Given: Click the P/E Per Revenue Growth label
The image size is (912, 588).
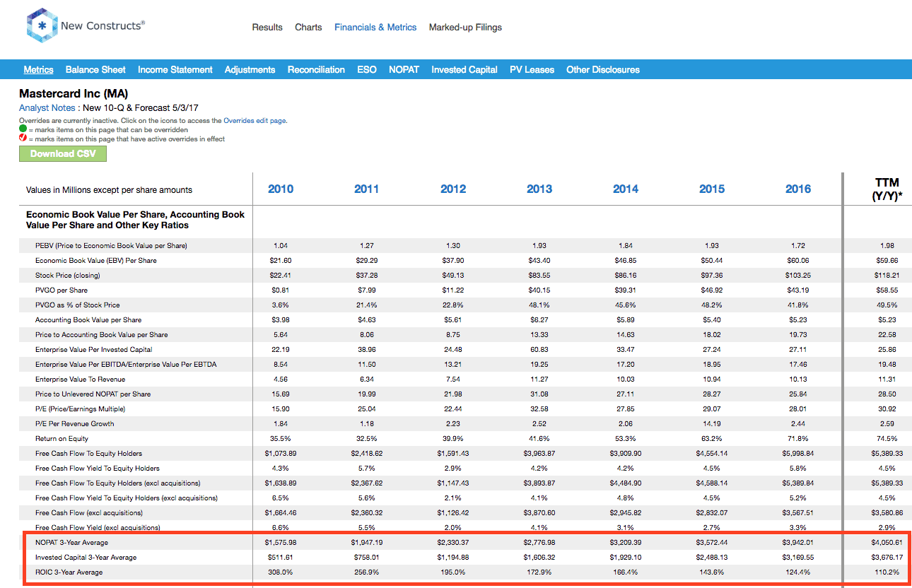Looking at the screenshot, I should click(75, 424).
